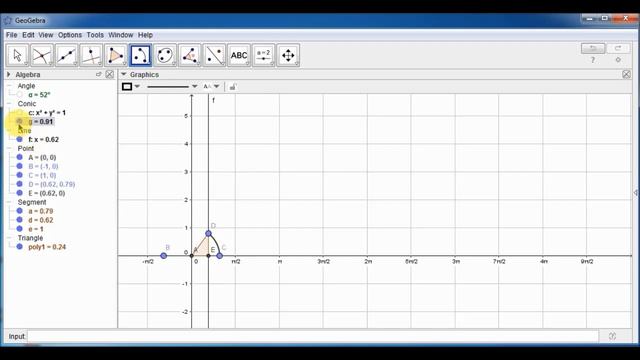Image resolution: width=640 pixels, height=360 pixels.
Task: Expand the Algebra style bar arrow
Action: pyautogui.click(x=9, y=74)
